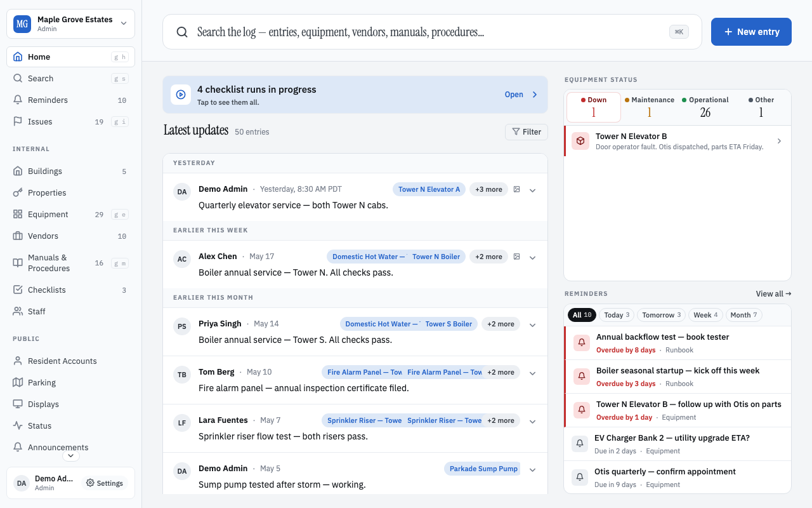
Task: Click the Vendors briefcase icon
Action: point(18,236)
